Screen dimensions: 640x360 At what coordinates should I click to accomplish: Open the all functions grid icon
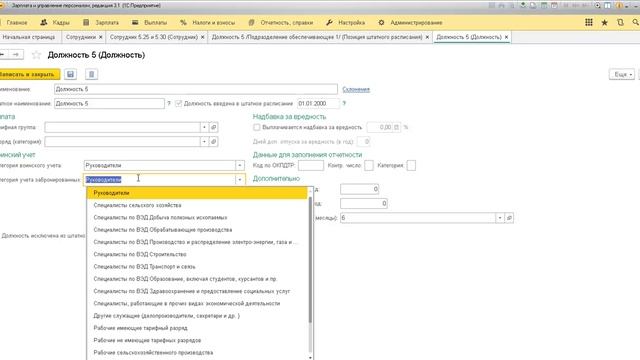[x=589, y=22]
